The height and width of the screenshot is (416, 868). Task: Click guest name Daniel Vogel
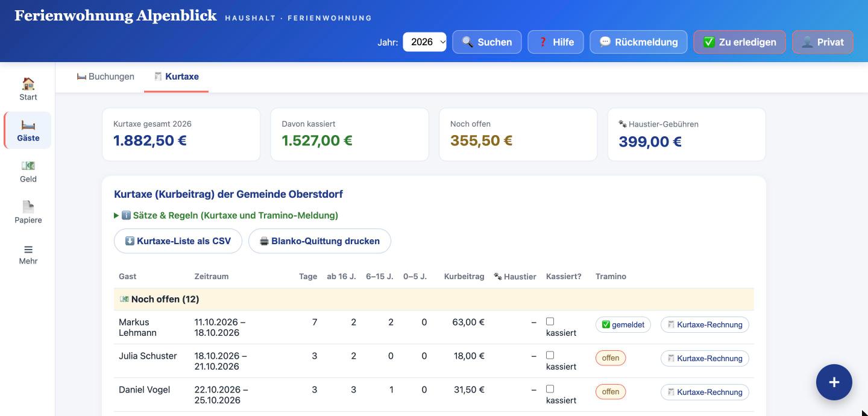coord(144,389)
